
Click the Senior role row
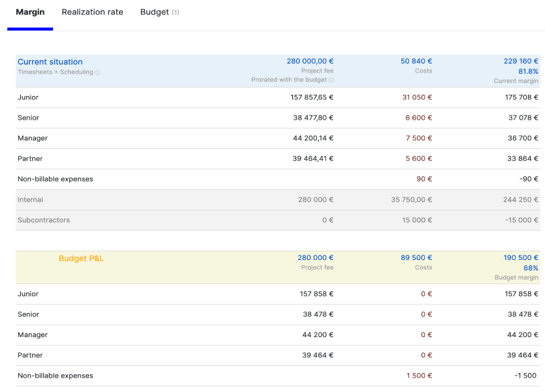pyautogui.click(x=28, y=118)
